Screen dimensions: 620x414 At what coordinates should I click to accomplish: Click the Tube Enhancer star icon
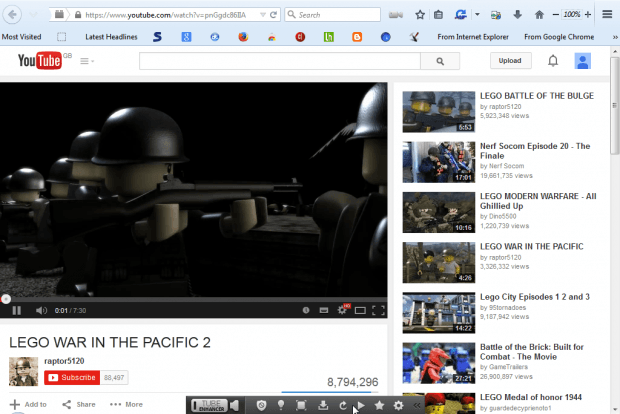tap(379, 405)
